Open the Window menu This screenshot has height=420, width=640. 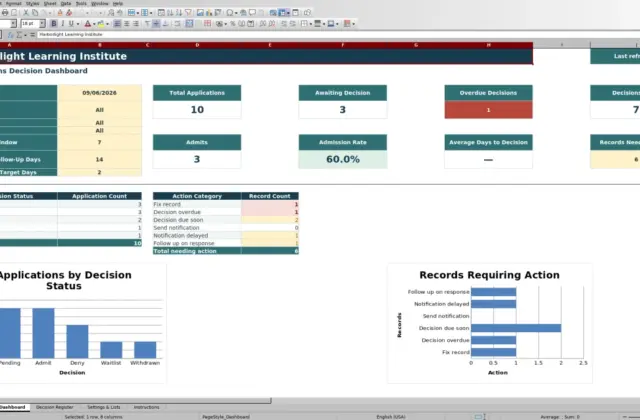click(x=100, y=3)
